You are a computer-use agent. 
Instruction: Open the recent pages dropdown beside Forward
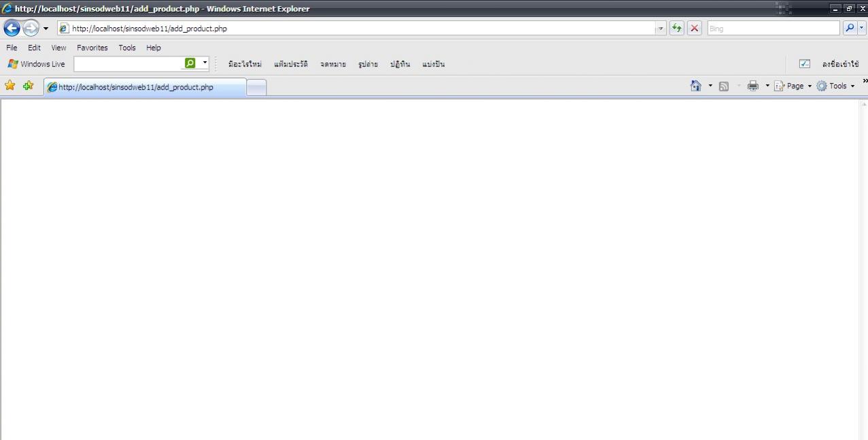click(x=46, y=29)
